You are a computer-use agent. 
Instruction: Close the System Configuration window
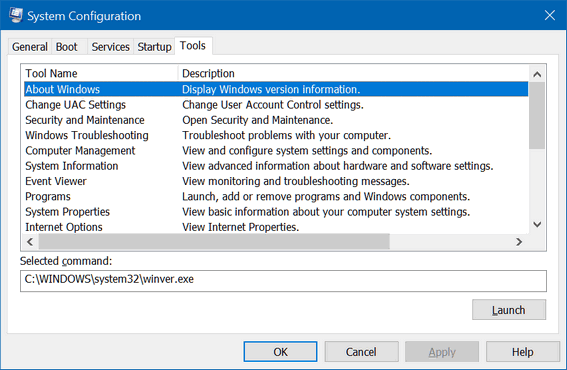pyautogui.click(x=550, y=15)
